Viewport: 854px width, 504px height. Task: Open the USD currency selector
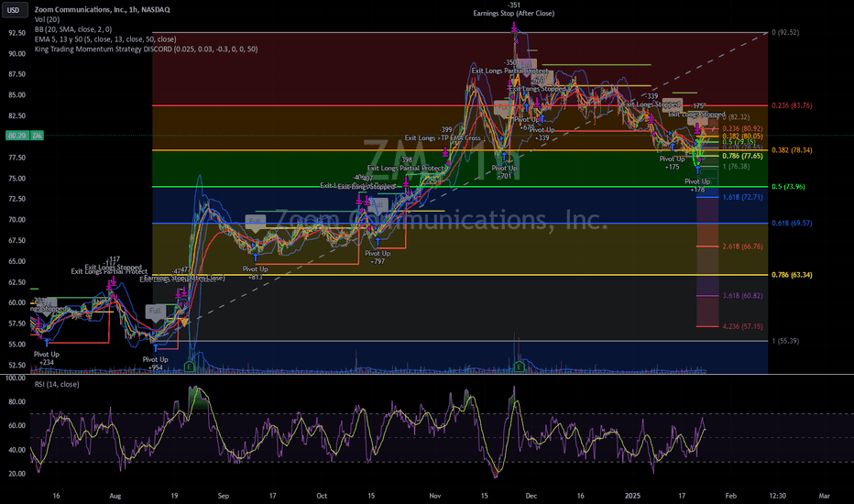click(x=14, y=10)
